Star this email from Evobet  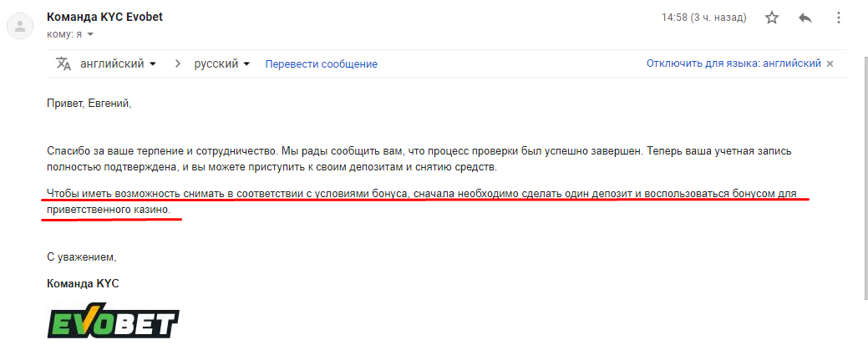point(772,18)
